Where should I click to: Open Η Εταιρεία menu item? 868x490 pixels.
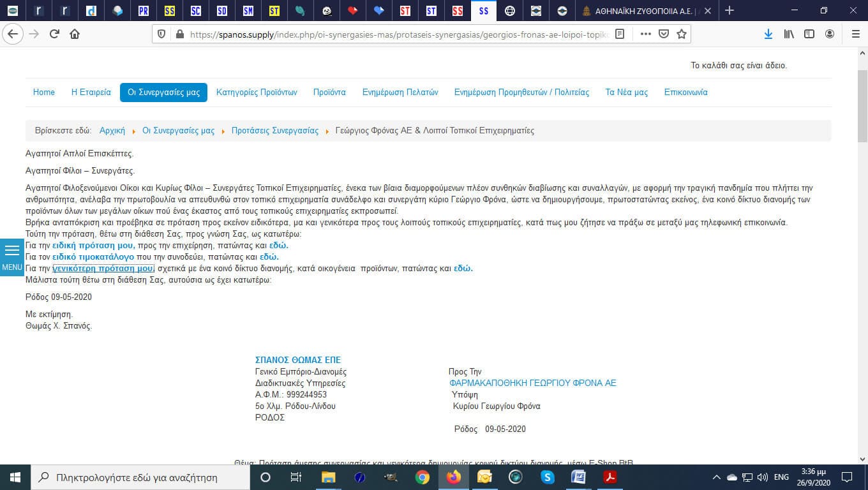[x=91, y=92]
